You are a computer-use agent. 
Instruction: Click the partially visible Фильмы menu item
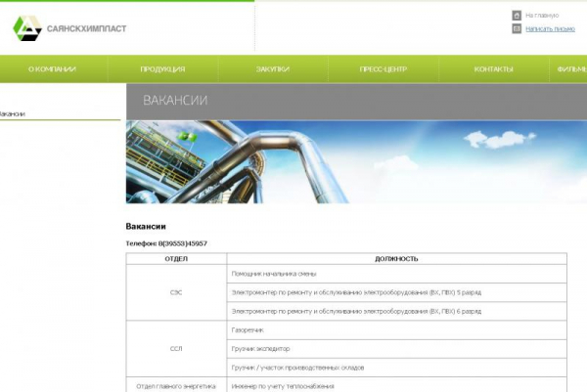[x=571, y=69]
